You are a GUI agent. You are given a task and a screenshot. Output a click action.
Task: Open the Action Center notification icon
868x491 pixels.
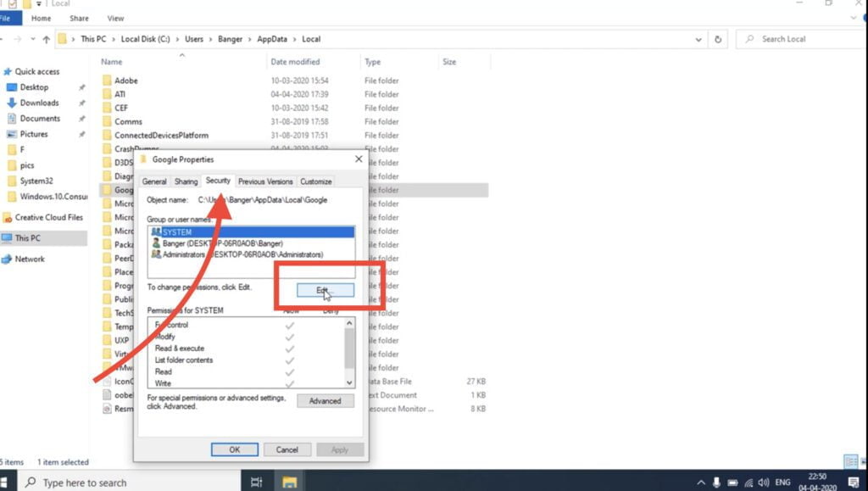(x=854, y=481)
